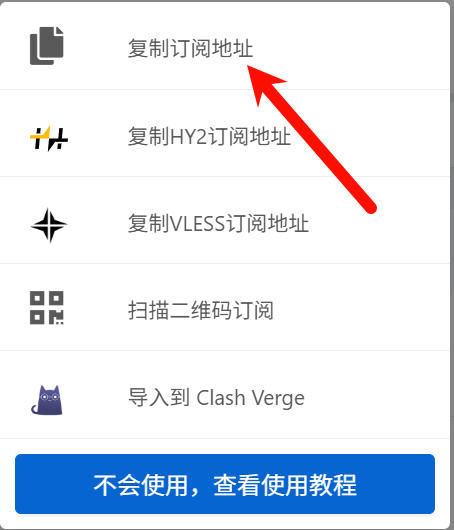
Task: Click the Clash Verge cat icon
Action: click(47, 400)
